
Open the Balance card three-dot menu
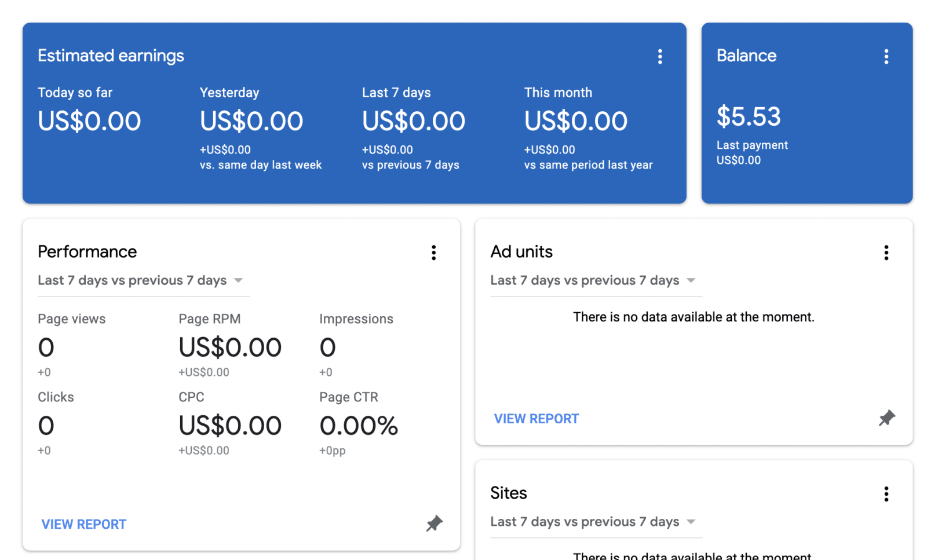(886, 56)
